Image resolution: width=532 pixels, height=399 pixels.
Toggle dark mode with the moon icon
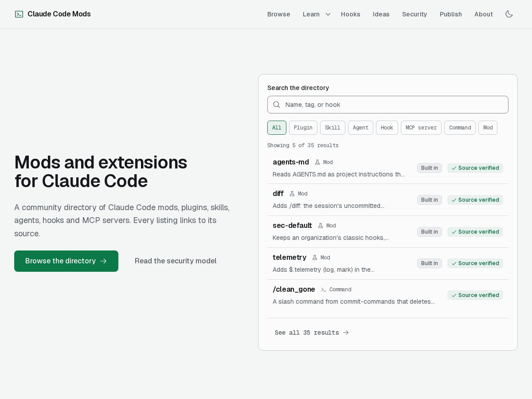[x=509, y=14]
